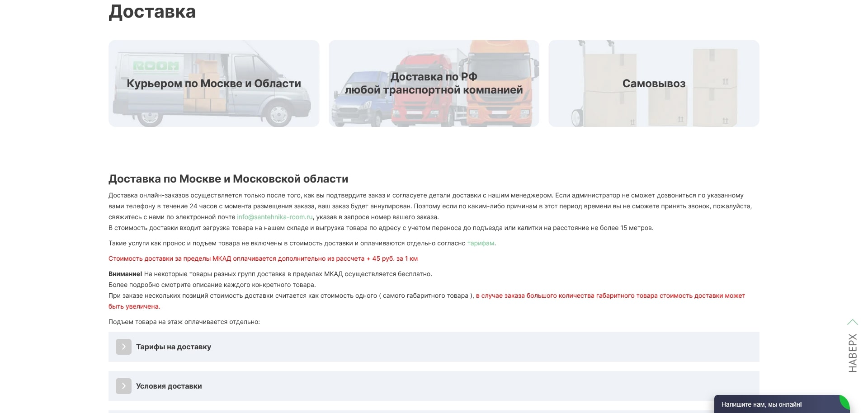
Task: Click the Доставка page heading
Action: coord(152,11)
